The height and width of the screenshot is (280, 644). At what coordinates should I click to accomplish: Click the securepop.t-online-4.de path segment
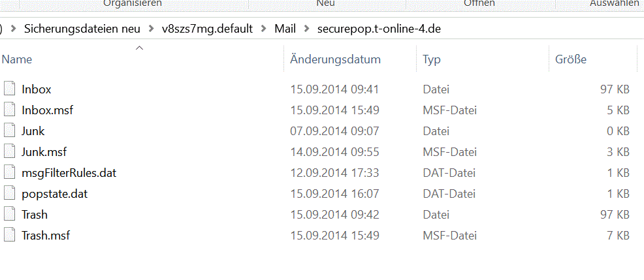coord(379,29)
